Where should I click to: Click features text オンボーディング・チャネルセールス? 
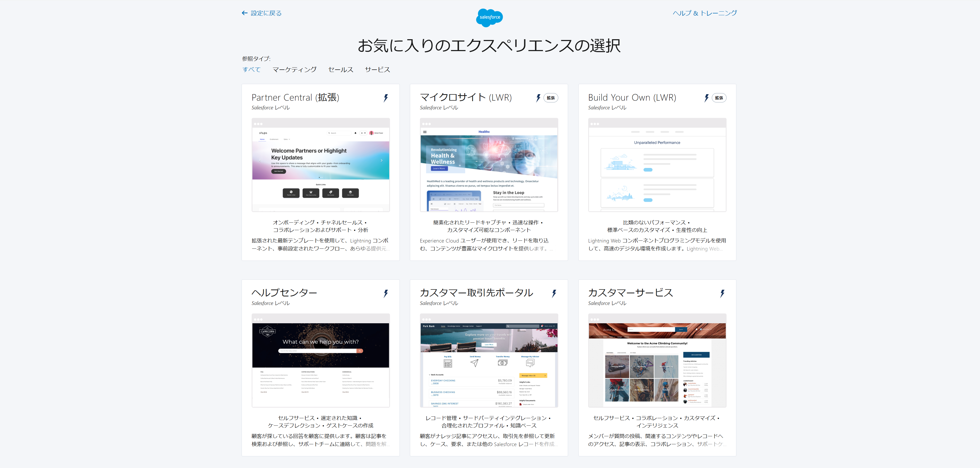click(x=320, y=226)
